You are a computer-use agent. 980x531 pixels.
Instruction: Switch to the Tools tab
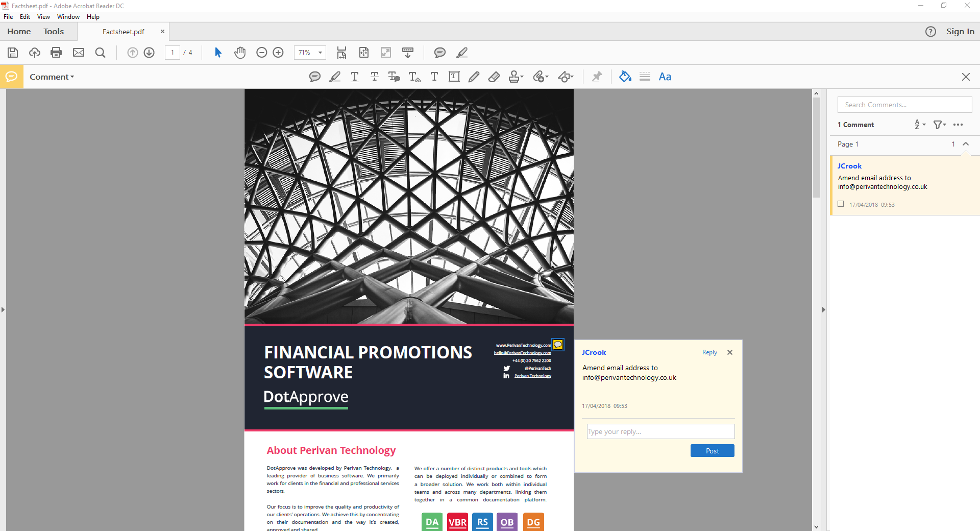point(54,31)
